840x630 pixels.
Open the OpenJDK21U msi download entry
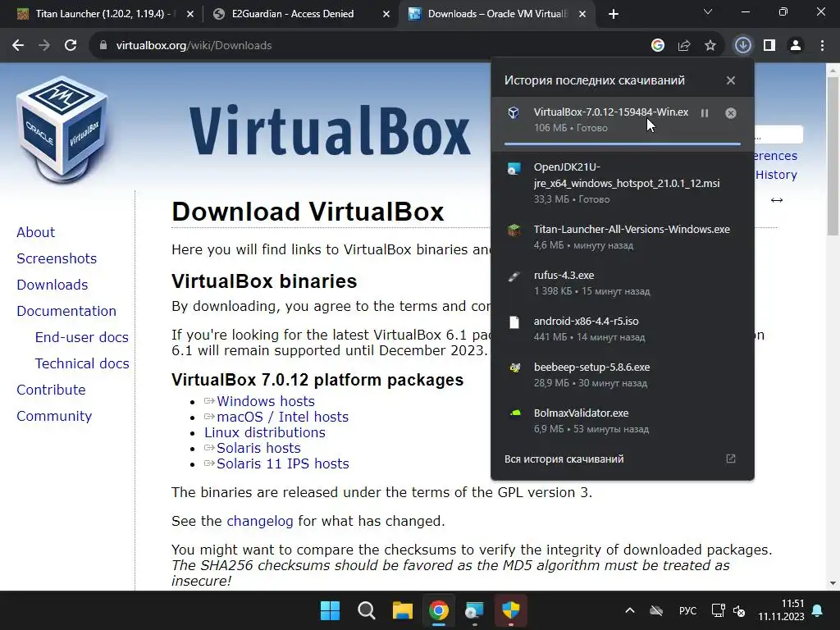(623, 183)
